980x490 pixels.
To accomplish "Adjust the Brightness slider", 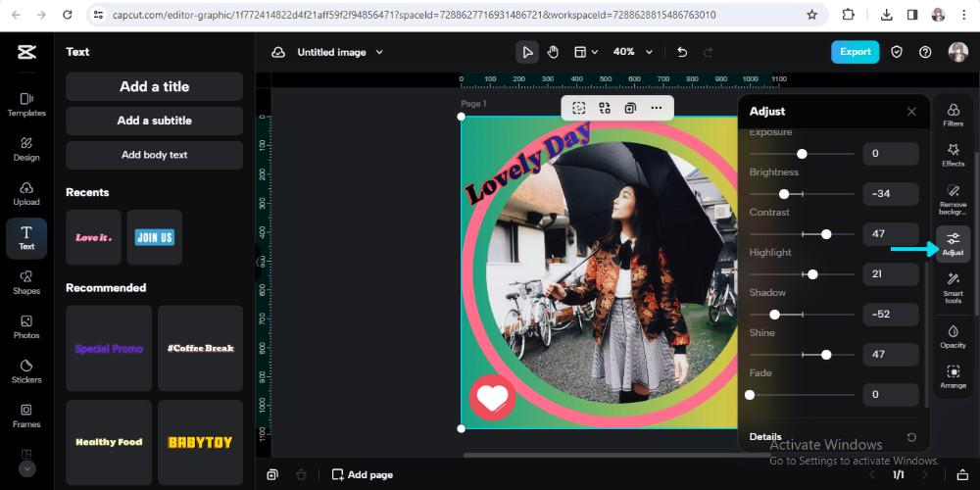I will 802,194.
